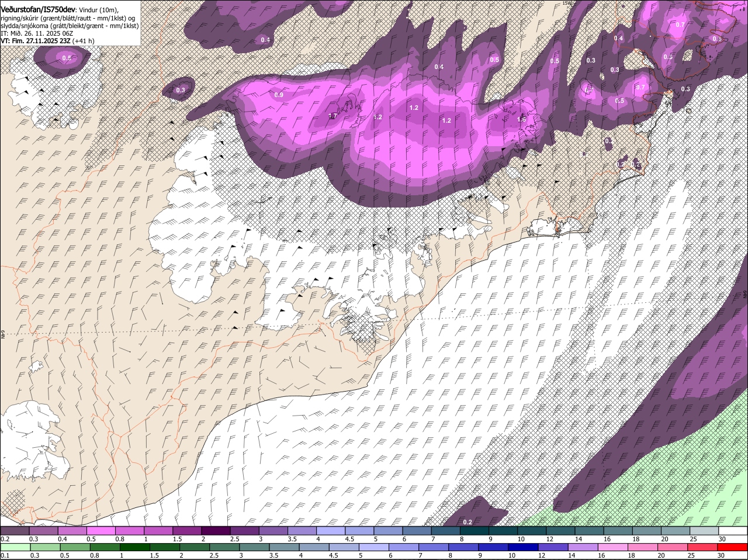Click the 0.2 label in the purple patch near the legend

click(467, 521)
